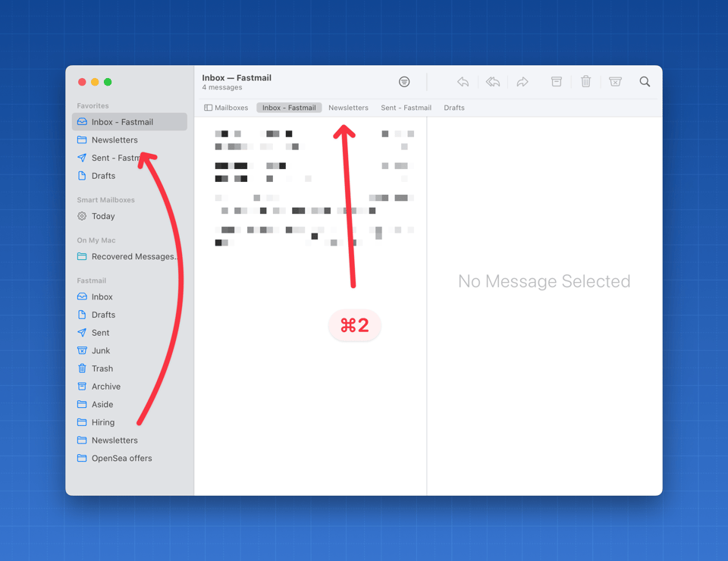This screenshot has height=561, width=728.
Task: Open Recovered Messages mailbox in sidebar
Action: click(x=133, y=257)
